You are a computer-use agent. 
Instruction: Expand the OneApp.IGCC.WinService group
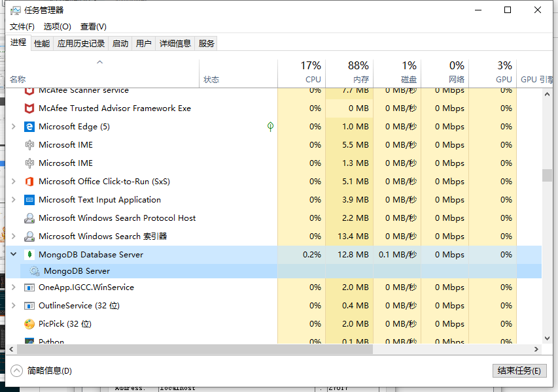[14, 287]
